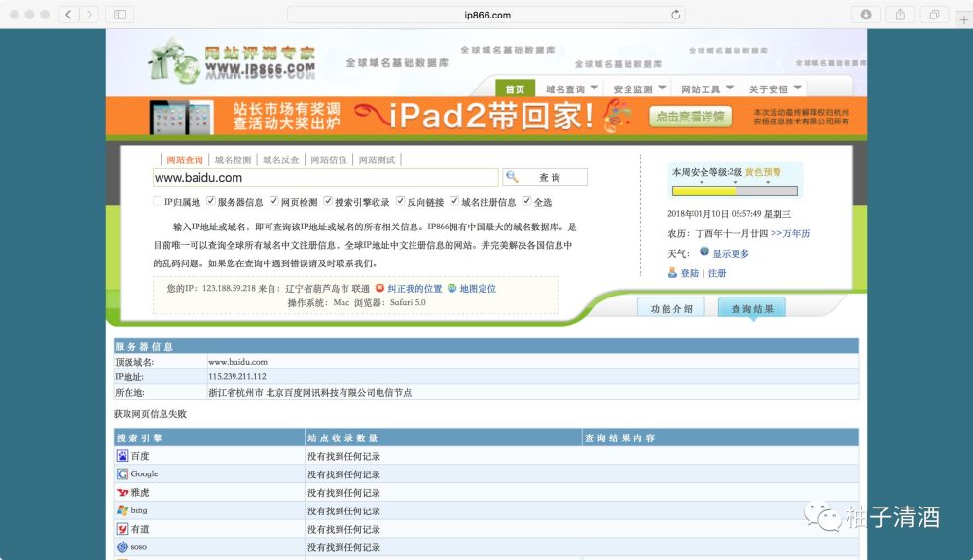Click the 显示更多 weather link

pos(731,254)
